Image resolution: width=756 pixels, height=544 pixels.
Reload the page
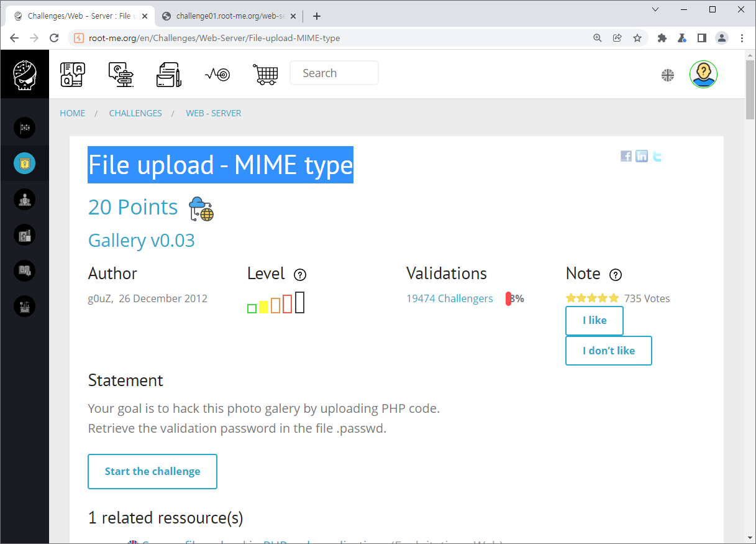(x=55, y=38)
